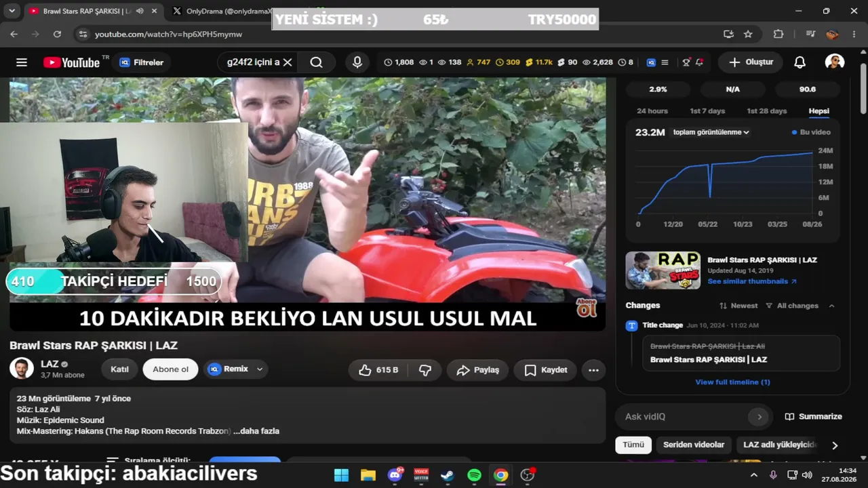Viewport: 868px width, 488px height.
Task: Click the Abone ol subscribe button
Action: 171,369
